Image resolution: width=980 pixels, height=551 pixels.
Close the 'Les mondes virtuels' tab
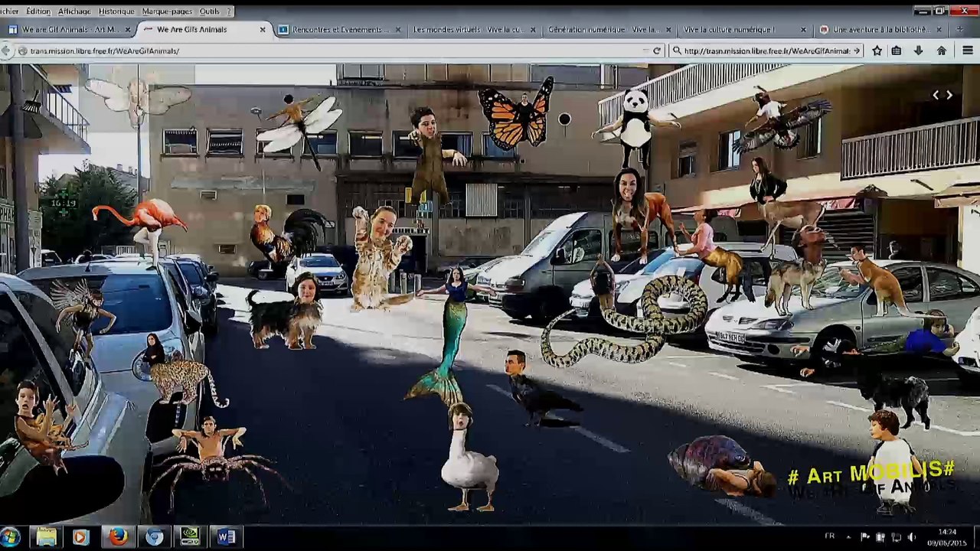(533, 30)
